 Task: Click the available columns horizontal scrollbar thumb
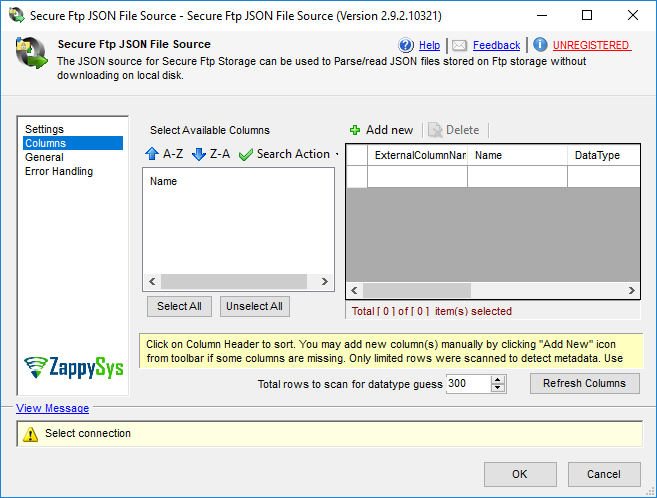coord(234,281)
